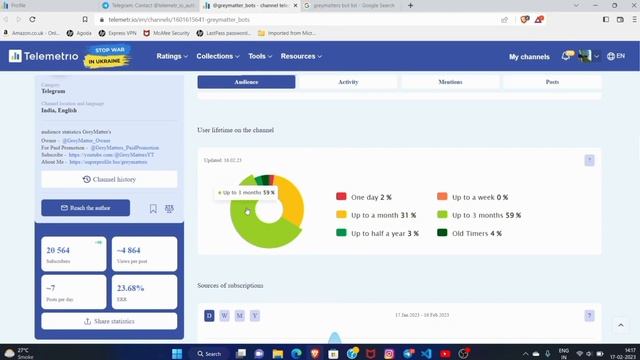Click the Old Timers dark green swatch
The width and height of the screenshot is (640, 360).
(442, 233)
